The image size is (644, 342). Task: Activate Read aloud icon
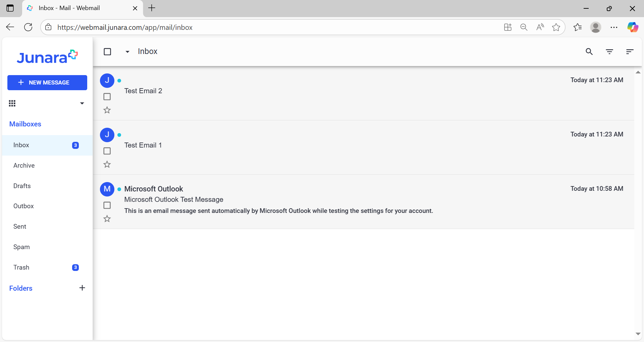(540, 27)
